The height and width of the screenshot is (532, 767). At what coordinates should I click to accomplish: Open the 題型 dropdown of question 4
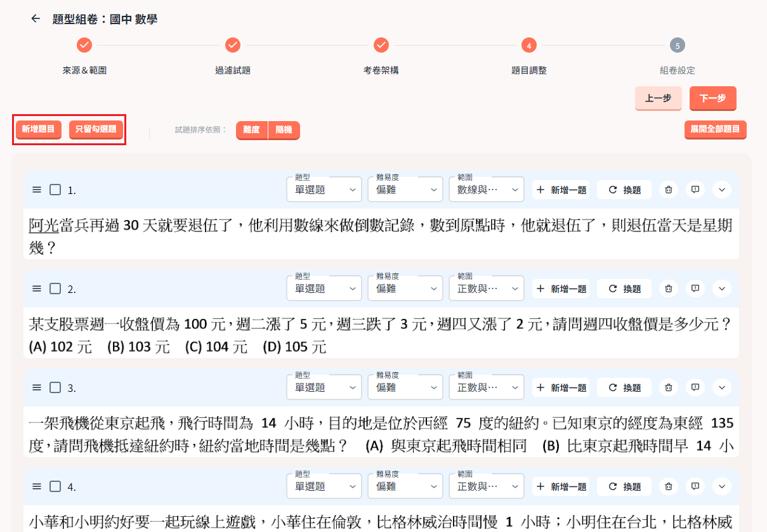[324, 486]
